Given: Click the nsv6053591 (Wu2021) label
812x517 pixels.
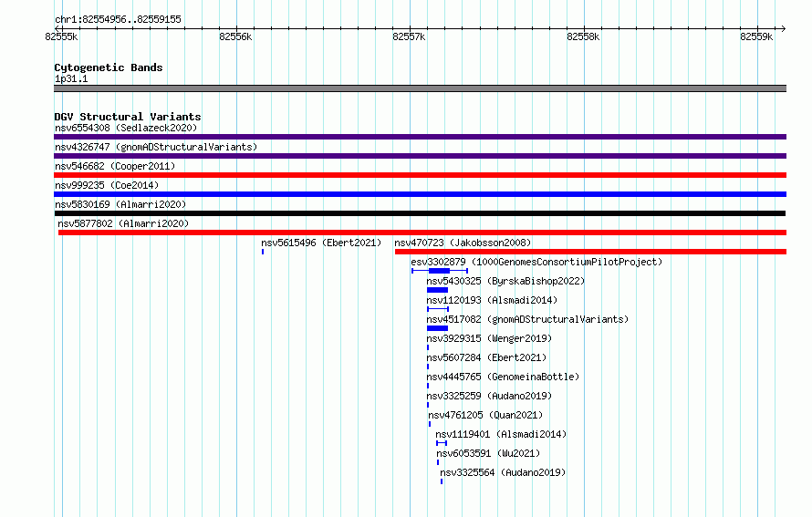Looking at the screenshot, I should click(x=488, y=453).
